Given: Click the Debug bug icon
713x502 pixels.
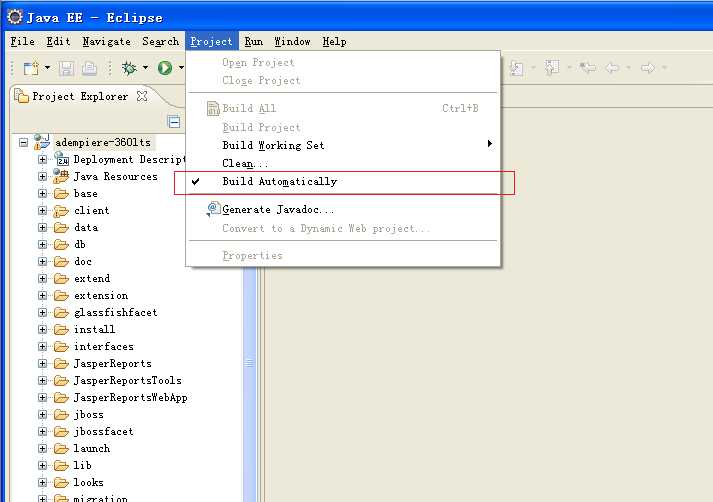Looking at the screenshot, I should tap(129, 68).
